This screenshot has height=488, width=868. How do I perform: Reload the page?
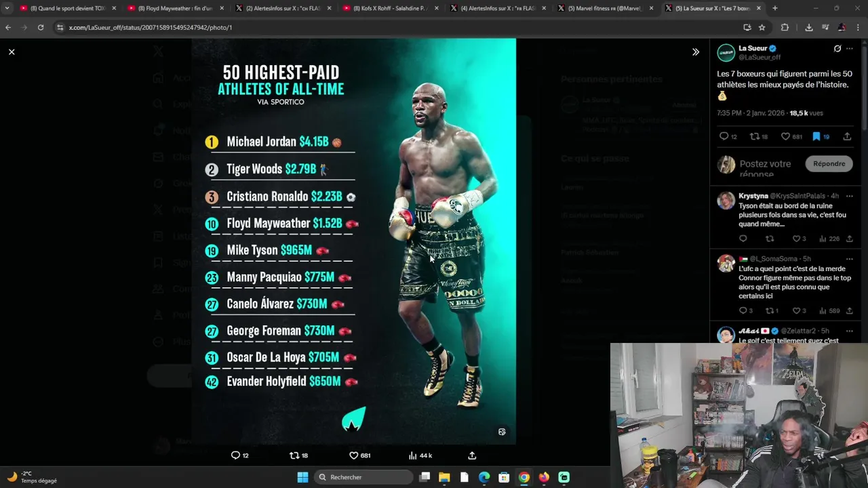coord(41,27)
